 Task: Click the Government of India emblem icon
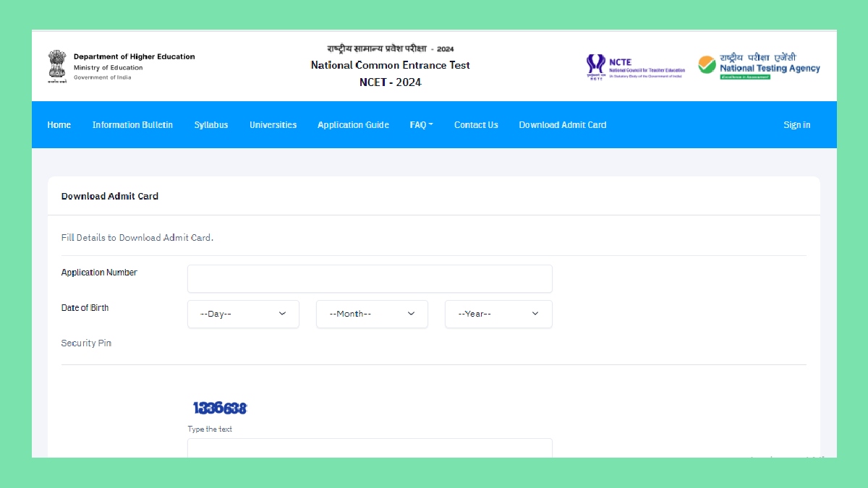(57, 65)
